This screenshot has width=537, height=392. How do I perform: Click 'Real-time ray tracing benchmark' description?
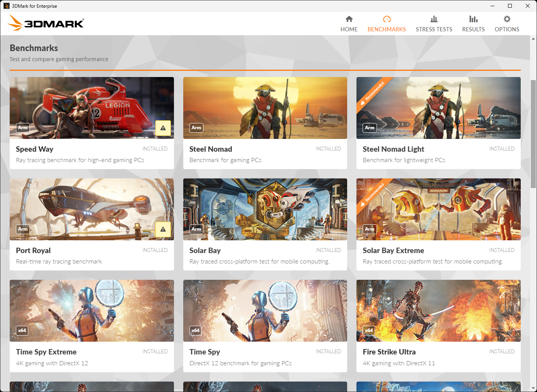coord(59,262)
